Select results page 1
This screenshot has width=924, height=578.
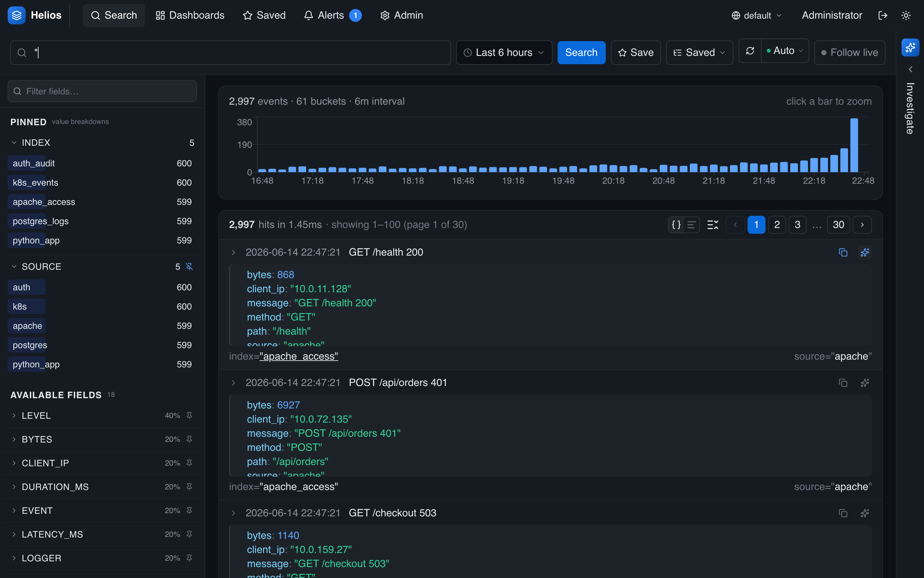click(756, 225)
